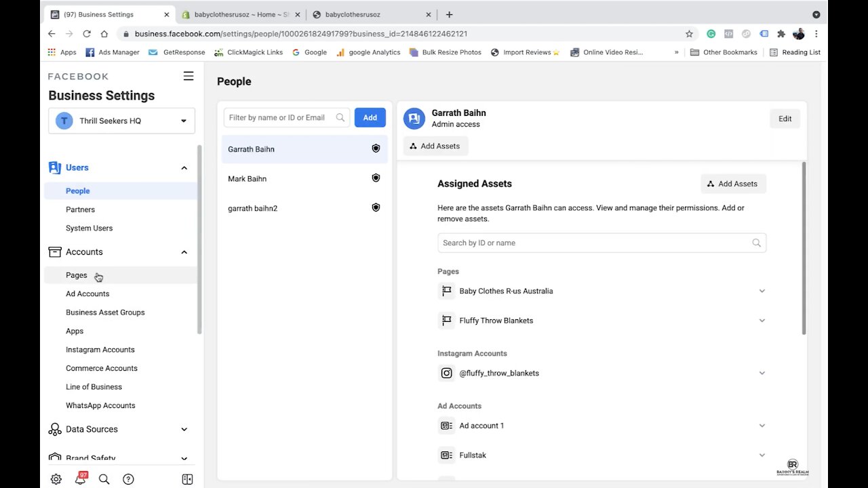The width and height of the screenshot is (868, 488).
Task: Open Chrome extensions puzzle icon
Action: pos(781,33)
